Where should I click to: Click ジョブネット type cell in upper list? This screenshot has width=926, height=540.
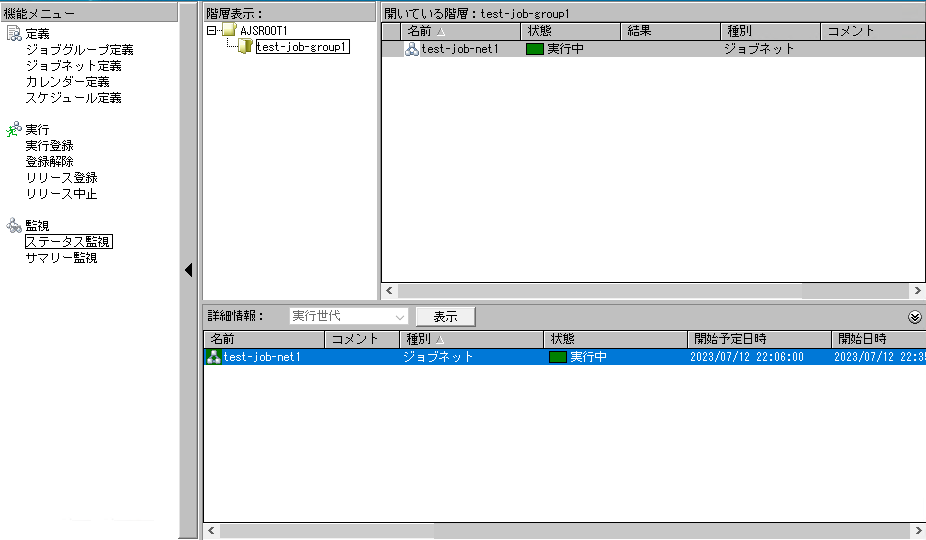pos(759,49)
